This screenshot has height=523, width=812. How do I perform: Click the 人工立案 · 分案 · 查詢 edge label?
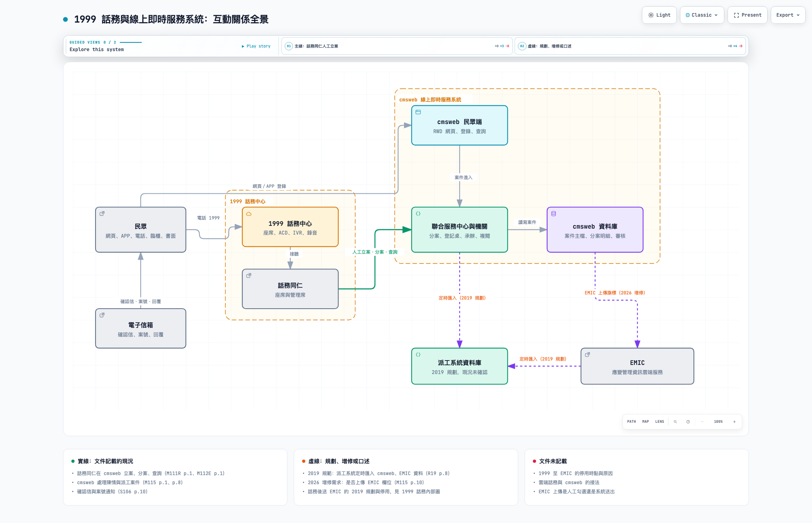375,252
